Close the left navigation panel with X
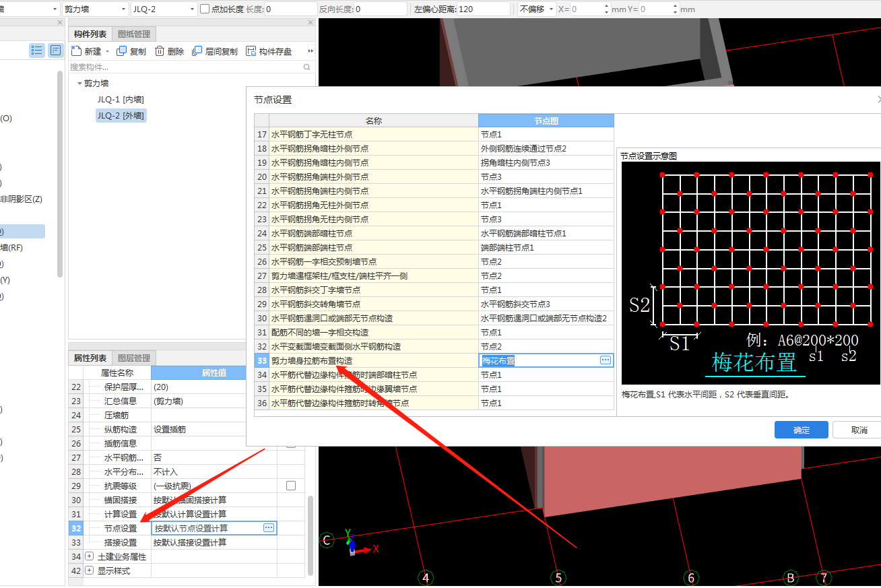 [59, 23]
